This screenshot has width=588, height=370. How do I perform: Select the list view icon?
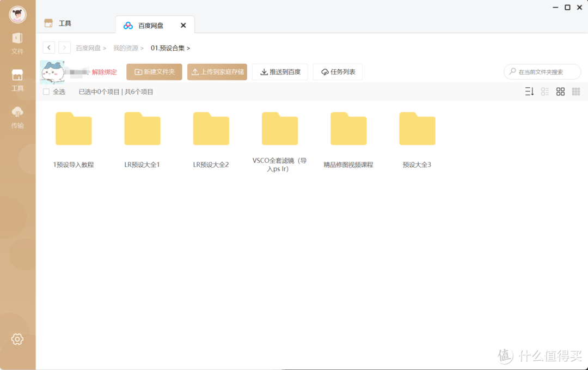[x=545, y=92]
